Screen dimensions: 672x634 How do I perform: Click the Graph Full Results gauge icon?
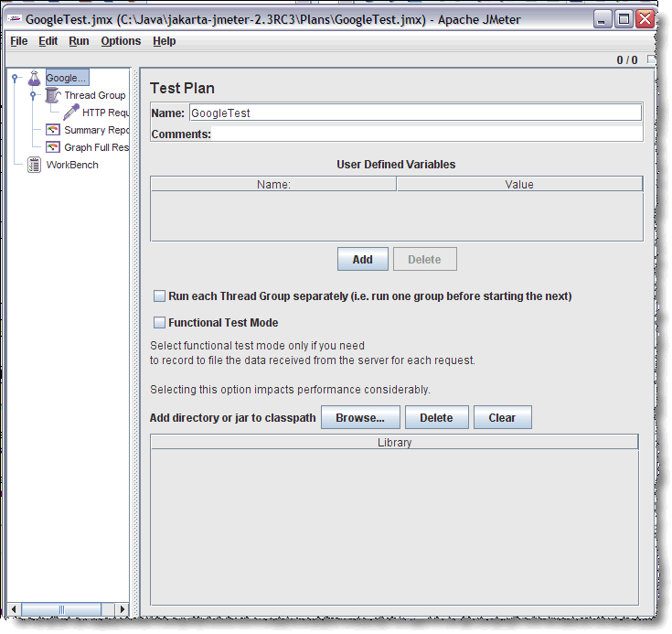[x=53, y=147]
